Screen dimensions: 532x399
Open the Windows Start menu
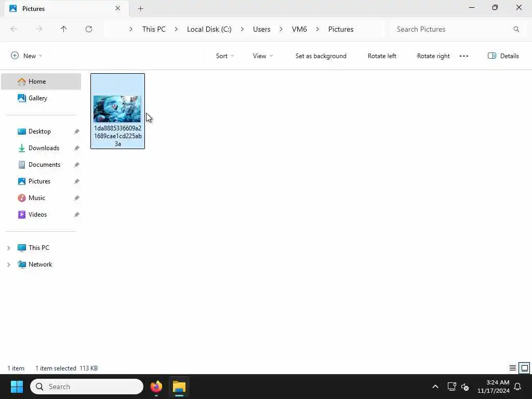(17, 387)
